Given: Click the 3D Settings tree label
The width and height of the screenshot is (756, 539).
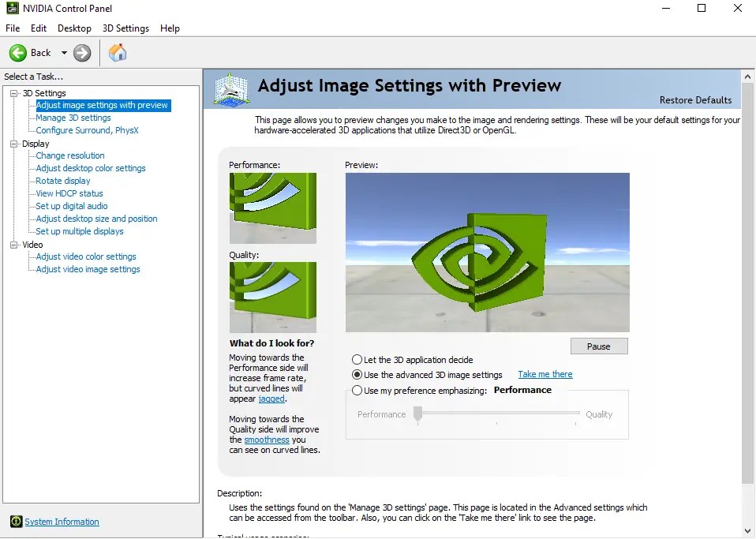Looking at the screenshot, I should pos(44,93).
